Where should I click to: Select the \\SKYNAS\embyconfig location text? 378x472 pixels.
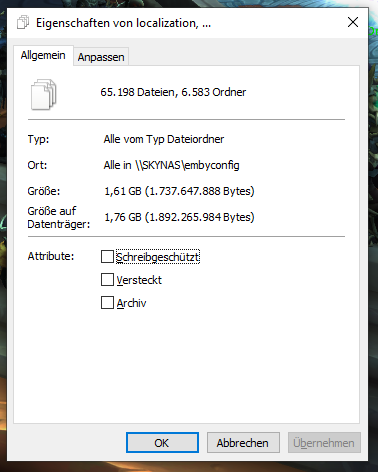pyautogui.click(x=187, y=165)
